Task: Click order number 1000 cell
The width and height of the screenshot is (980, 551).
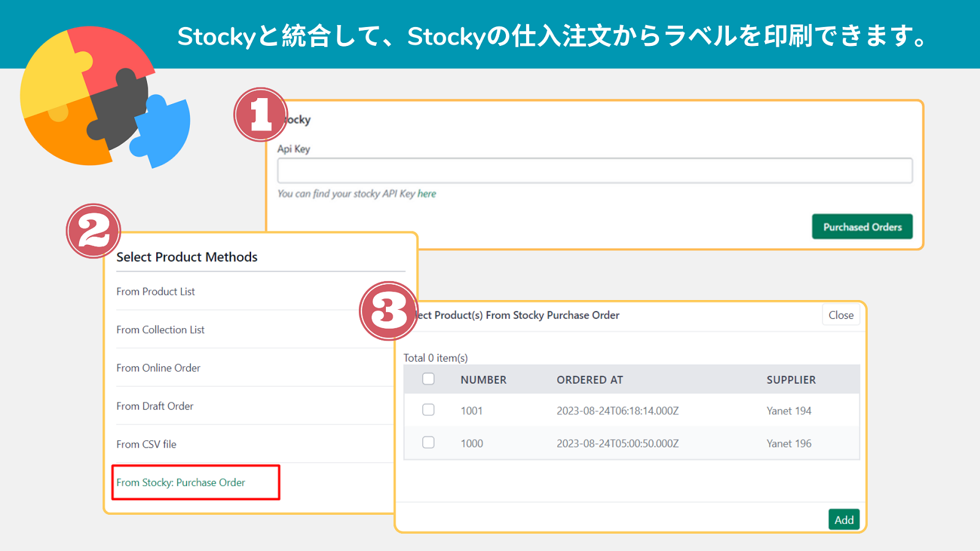Action: tap(472, 443)
